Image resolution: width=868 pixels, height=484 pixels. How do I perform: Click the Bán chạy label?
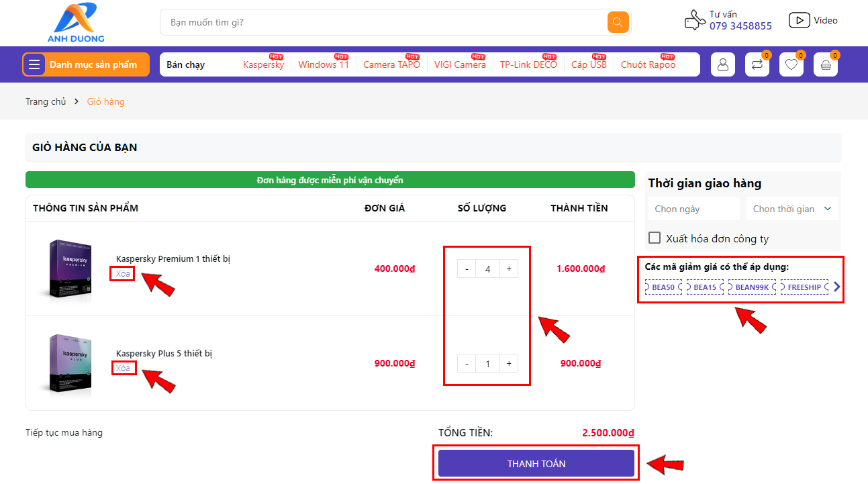click(186, 64)
